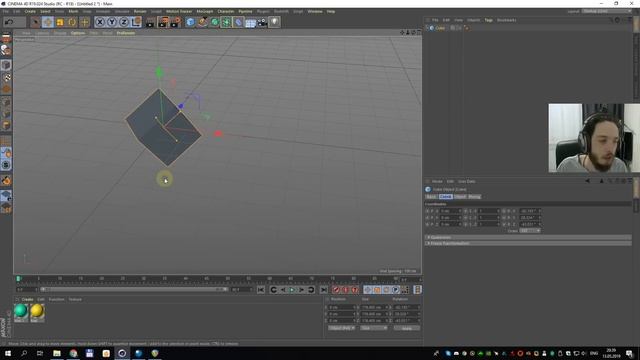
Task: Switch to the Object tab
Action: (x=460, y=197)
